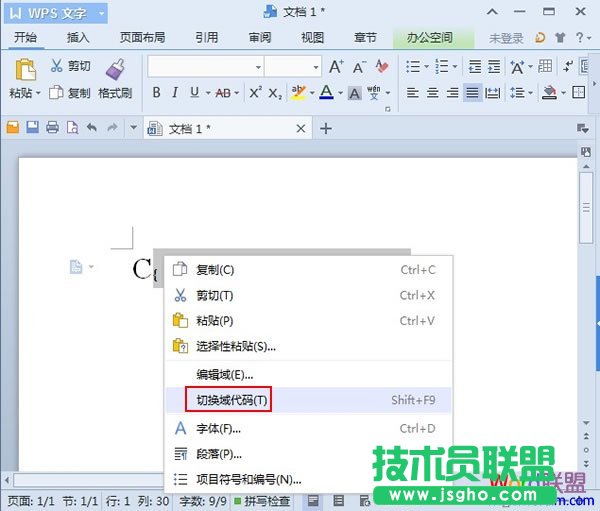Toggle Bold formatting

point(156,93)
